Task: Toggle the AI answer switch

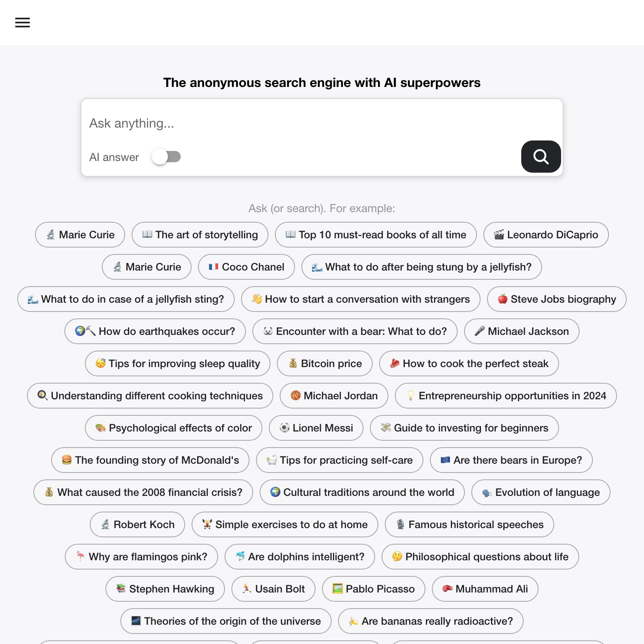Action: click(166, 157)
